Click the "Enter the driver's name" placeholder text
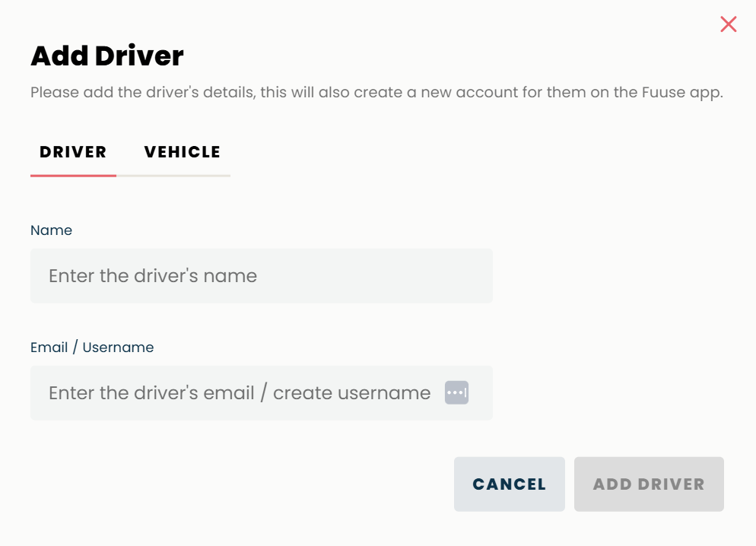This screenshot has height=546, width=756. (x=153, y=275)
